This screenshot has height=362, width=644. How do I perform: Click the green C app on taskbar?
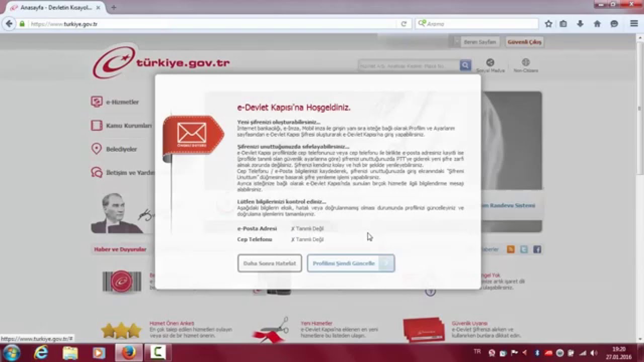158,353
